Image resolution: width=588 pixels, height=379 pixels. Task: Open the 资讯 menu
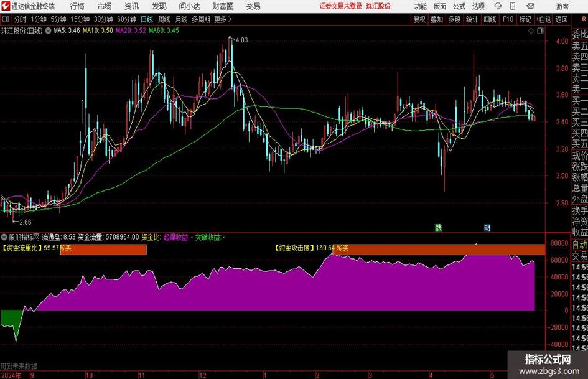[x=131, y=6]
